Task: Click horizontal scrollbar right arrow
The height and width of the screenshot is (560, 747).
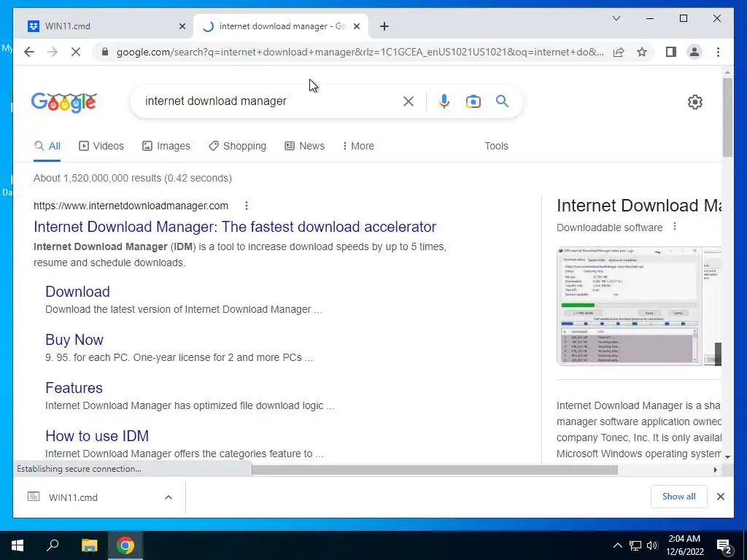Action: pos(715,470)
